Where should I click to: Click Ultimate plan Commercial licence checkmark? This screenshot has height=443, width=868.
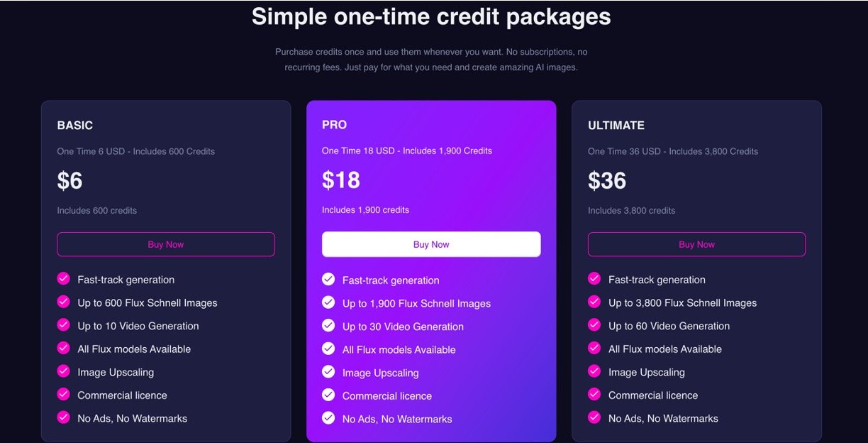[594, 394]
